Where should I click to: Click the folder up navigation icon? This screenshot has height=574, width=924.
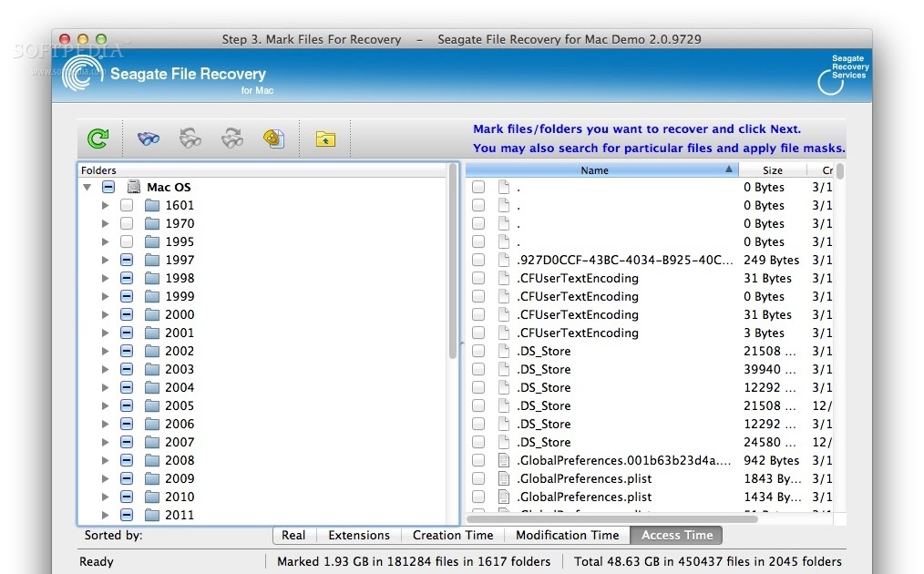(x=325, y=139)
